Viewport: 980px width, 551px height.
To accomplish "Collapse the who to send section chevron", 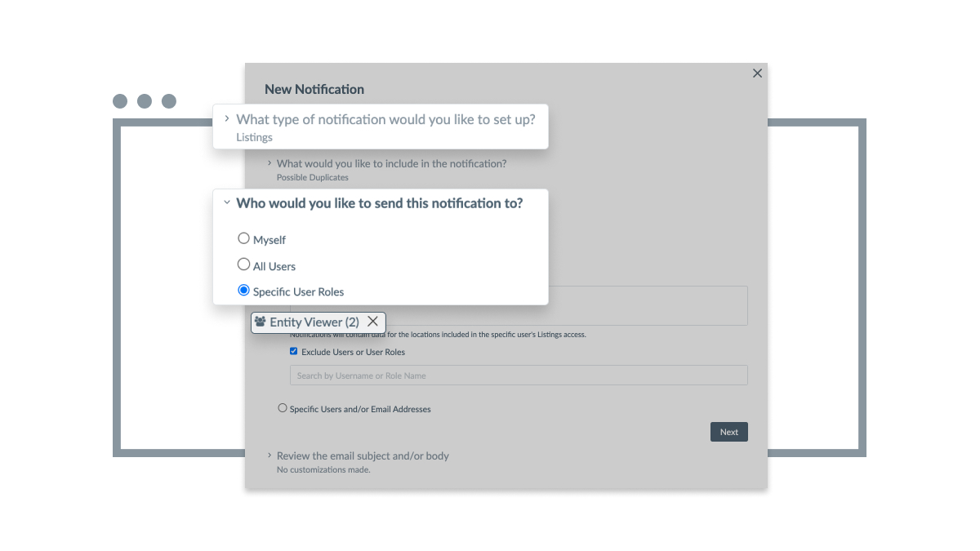I will click(226, 202).
